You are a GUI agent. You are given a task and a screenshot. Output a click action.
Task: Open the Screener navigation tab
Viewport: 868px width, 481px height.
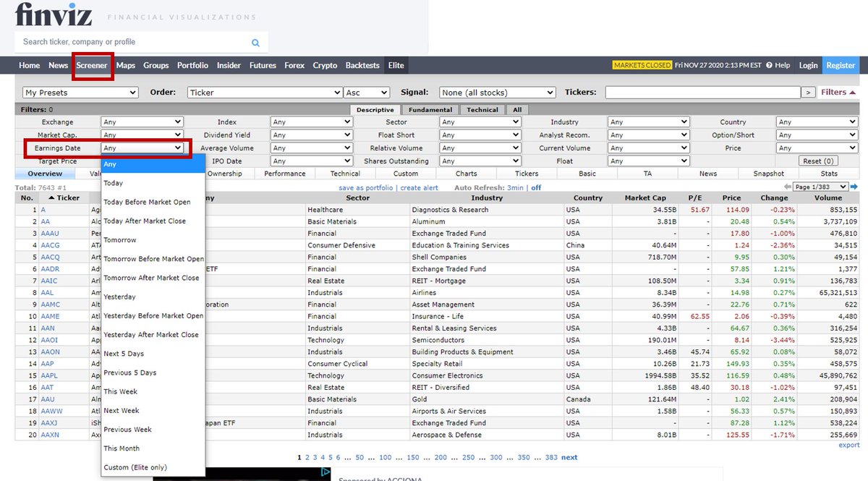click(x=92, y=65)
